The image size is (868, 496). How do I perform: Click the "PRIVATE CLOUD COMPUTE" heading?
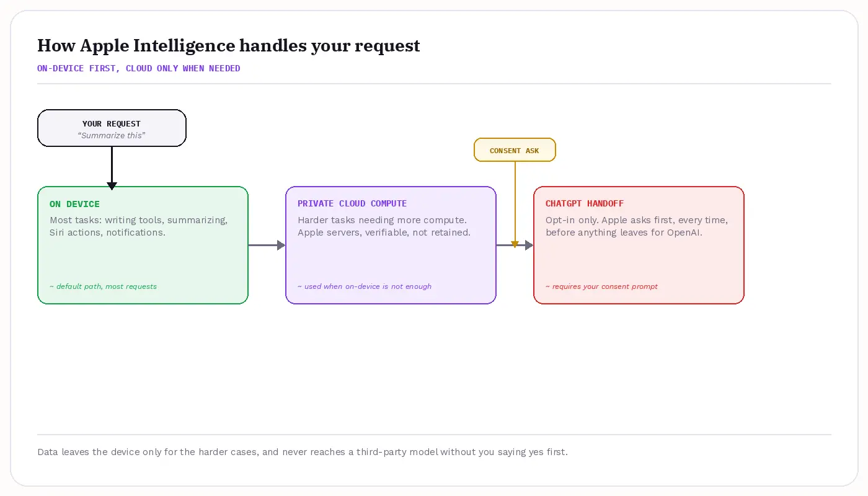click(352, 204)
